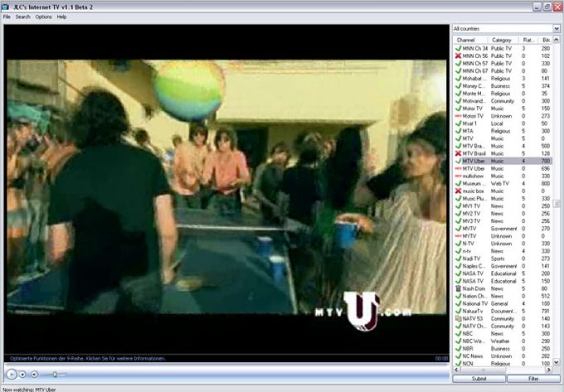Image resolution: width=564 pixels, height=392 pixels.
Task: Select the MNN Ch 67 channel row
Action: [x=503, y=70]
